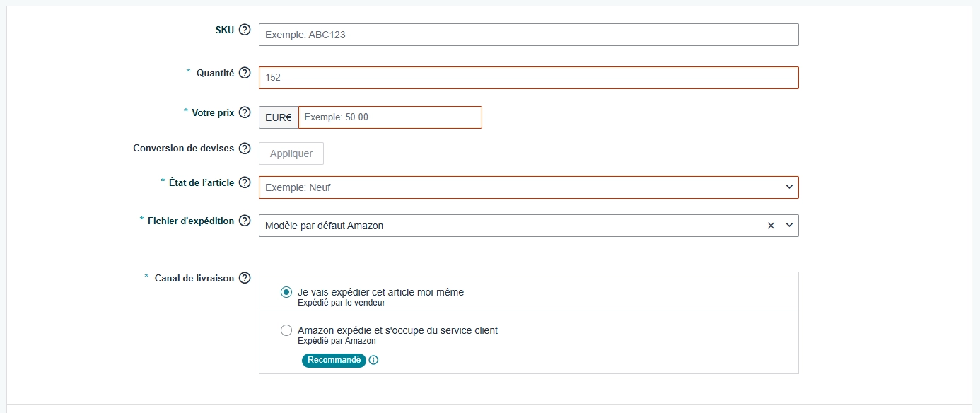Screen dimensions: 980x413
Task: Expand the shipping template list via its chevron
Action: click(791, 225)
